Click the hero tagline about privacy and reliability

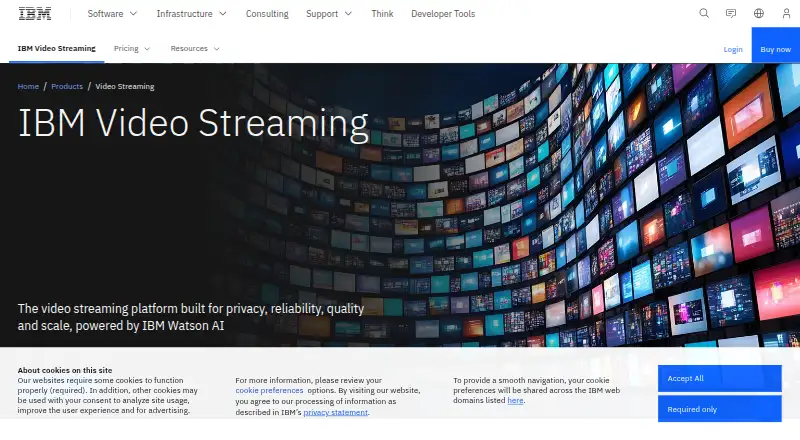pyautogui.click(x=191, y=317)
